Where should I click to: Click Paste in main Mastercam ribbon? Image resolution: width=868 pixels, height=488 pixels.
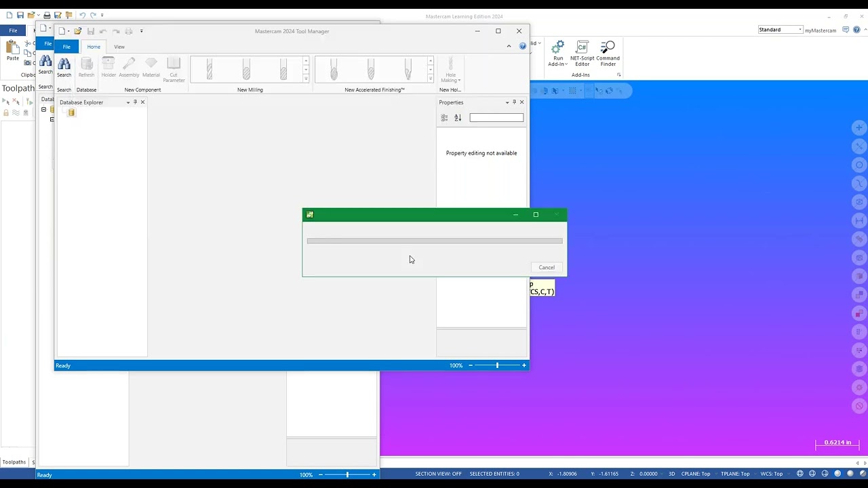click(13, 51)
